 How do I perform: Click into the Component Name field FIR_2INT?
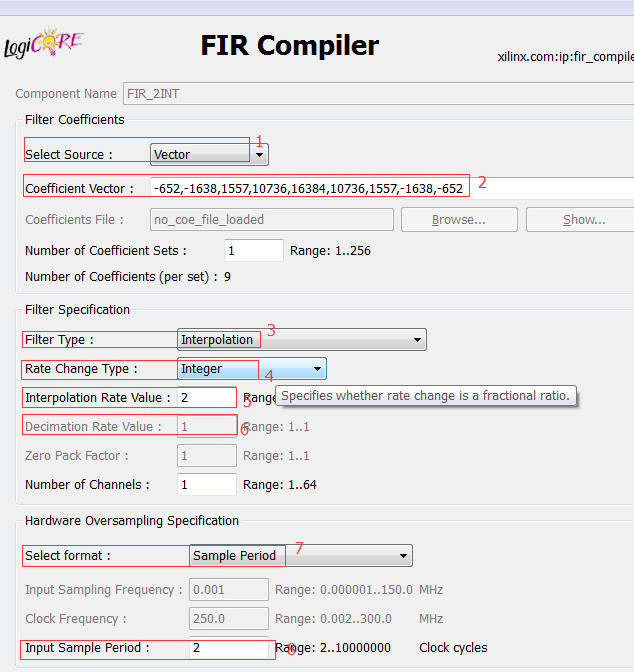379,93
